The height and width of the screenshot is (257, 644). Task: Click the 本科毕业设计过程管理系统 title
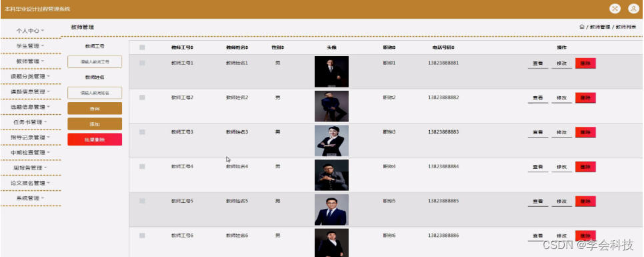click(37, 9)
